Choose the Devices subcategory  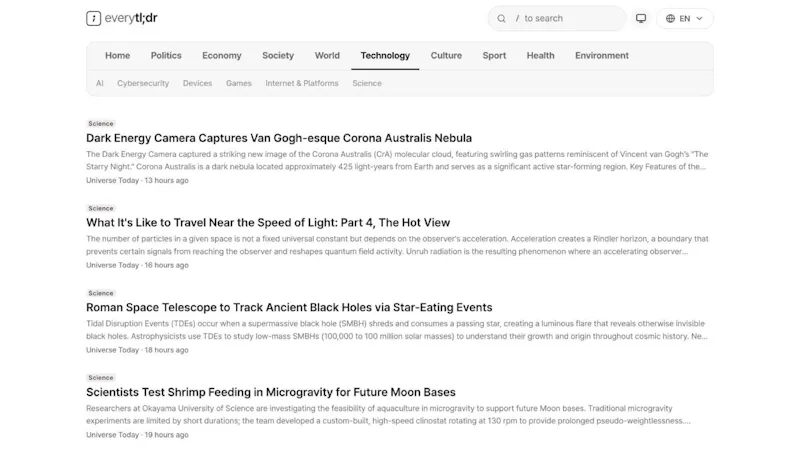coord(197,83)
